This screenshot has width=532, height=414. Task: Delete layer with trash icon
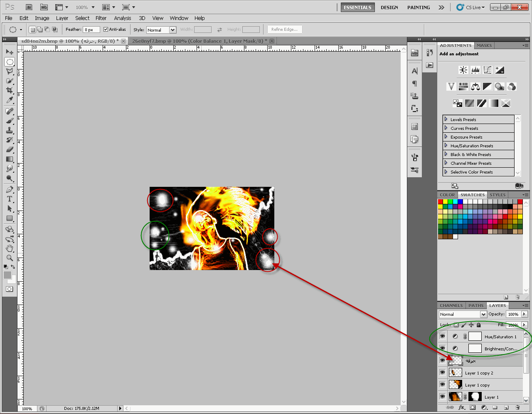517,408
